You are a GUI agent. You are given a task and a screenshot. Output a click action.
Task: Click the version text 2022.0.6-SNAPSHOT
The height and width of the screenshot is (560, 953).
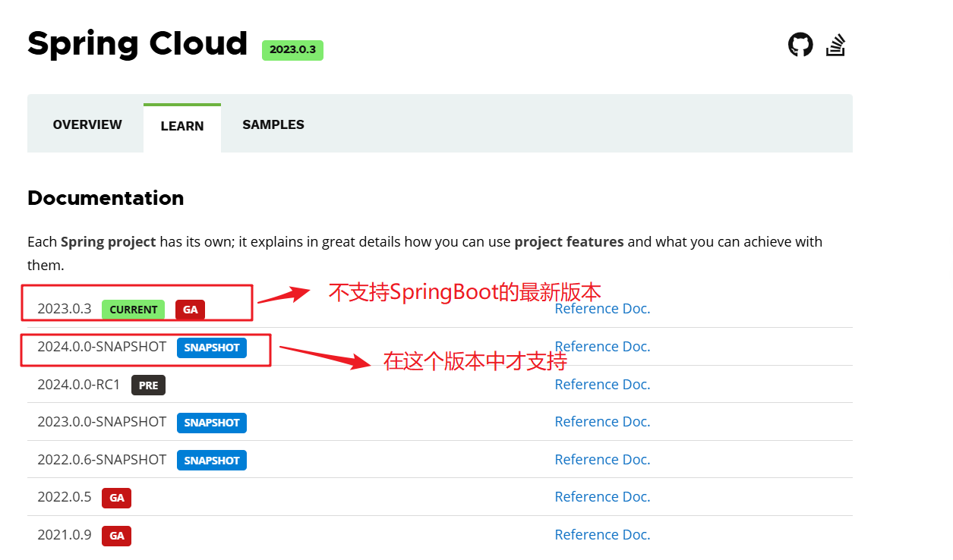tap(102, 460)
